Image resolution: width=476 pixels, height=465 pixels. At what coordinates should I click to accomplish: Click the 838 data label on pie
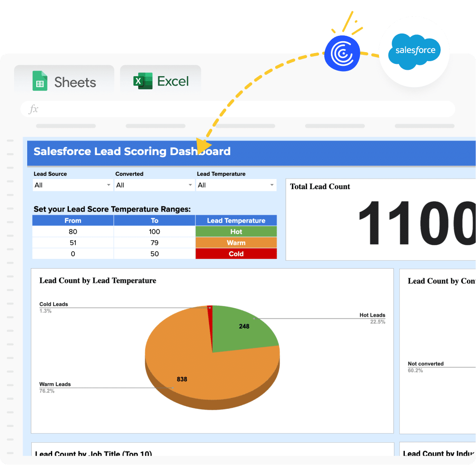[182, 379]
